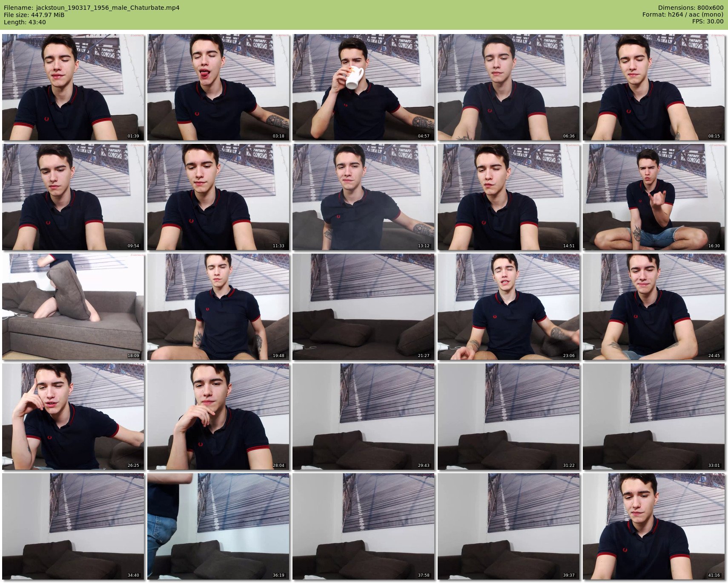
Task: Select the empty couch frame at 31:22
Action: pos(508,417)
